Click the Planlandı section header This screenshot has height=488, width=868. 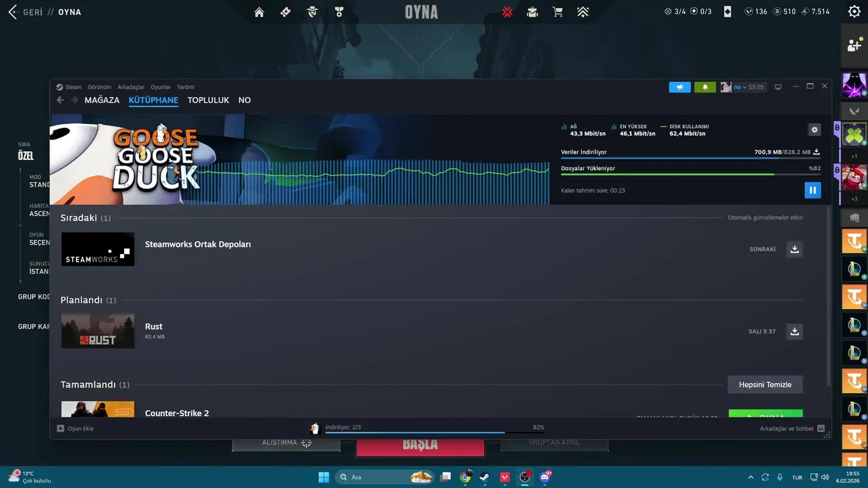88,300
